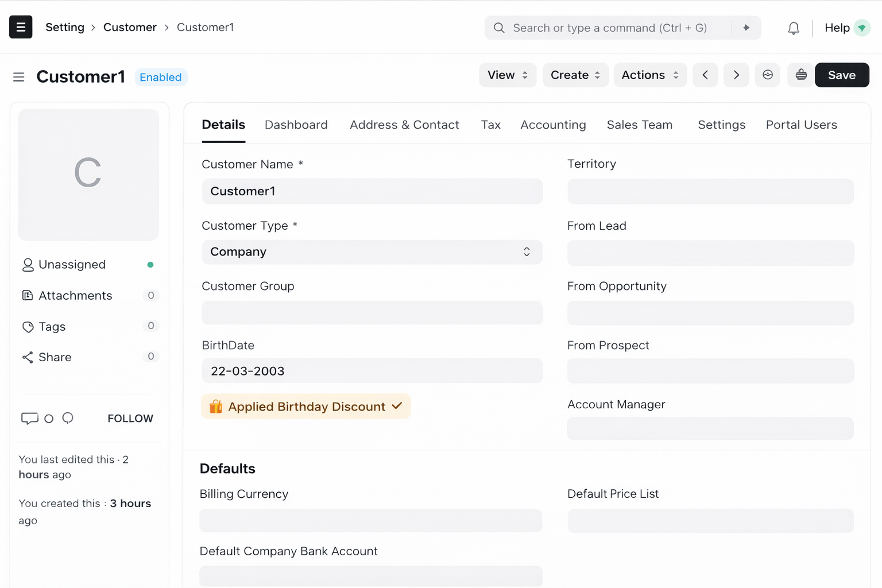Click the Share count badge
The height and width of the screenshot is (588, 882).
coord(151,356)
